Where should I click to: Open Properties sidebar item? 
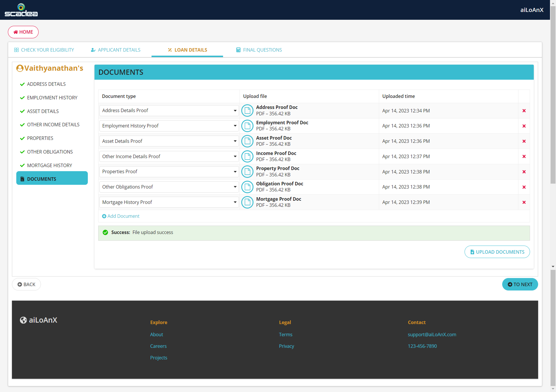tap(40, 138)
